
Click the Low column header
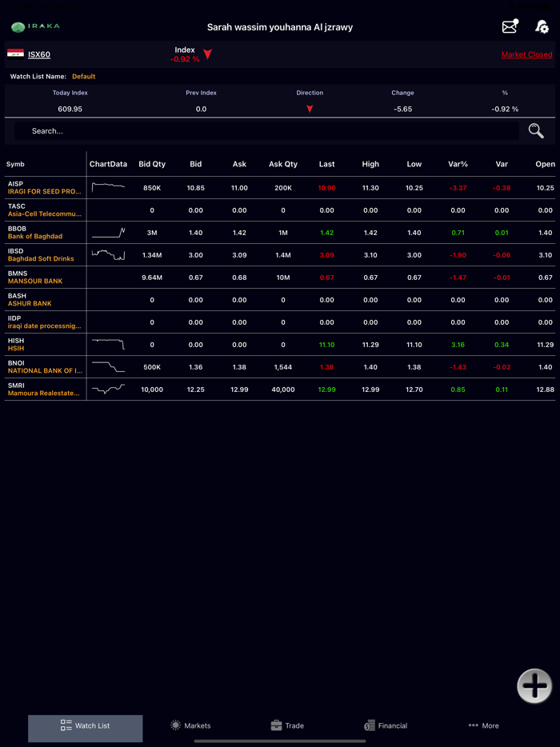pos(414,164)
